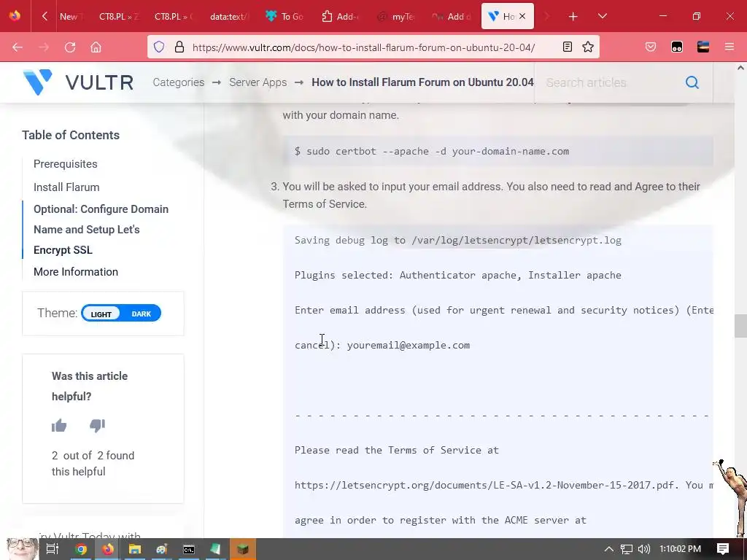Switch to the New tab
This screenshot has height=560, width=747.
pyautogui.click(x=71, y=17)
